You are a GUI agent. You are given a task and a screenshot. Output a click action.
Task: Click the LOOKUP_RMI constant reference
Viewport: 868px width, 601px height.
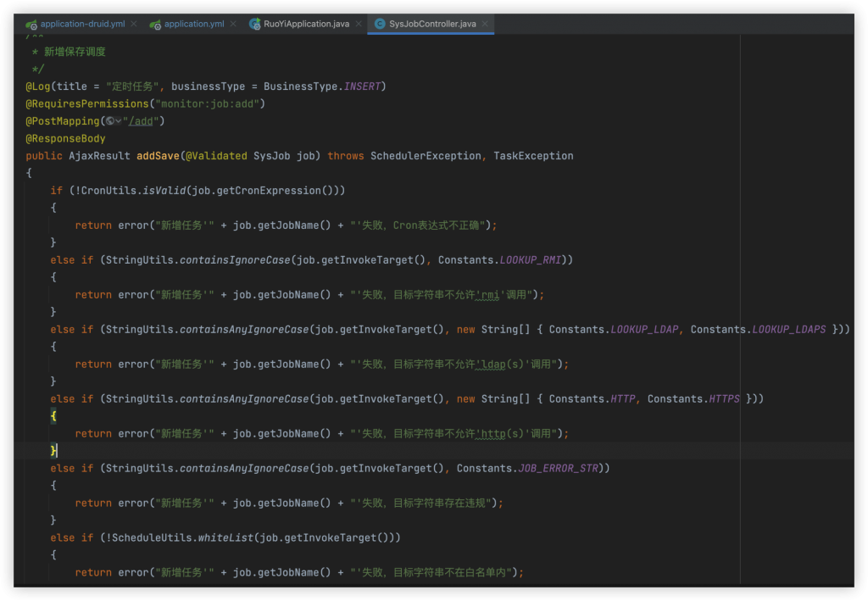(x=530, y=260)
